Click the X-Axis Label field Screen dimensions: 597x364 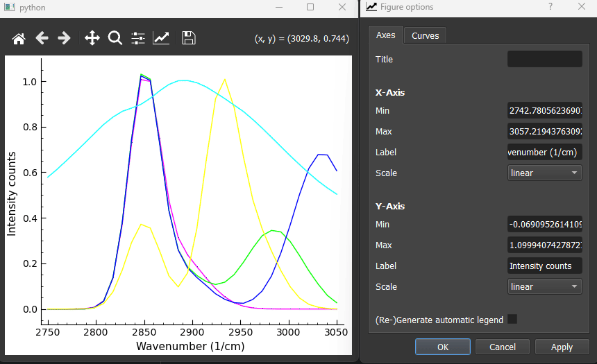(x=544, y=152)
